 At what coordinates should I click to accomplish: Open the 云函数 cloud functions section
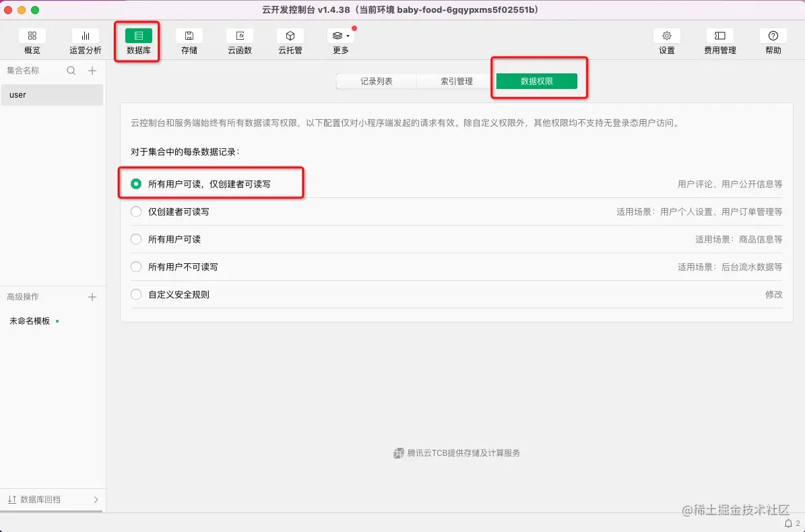click(x=240, y=41)
